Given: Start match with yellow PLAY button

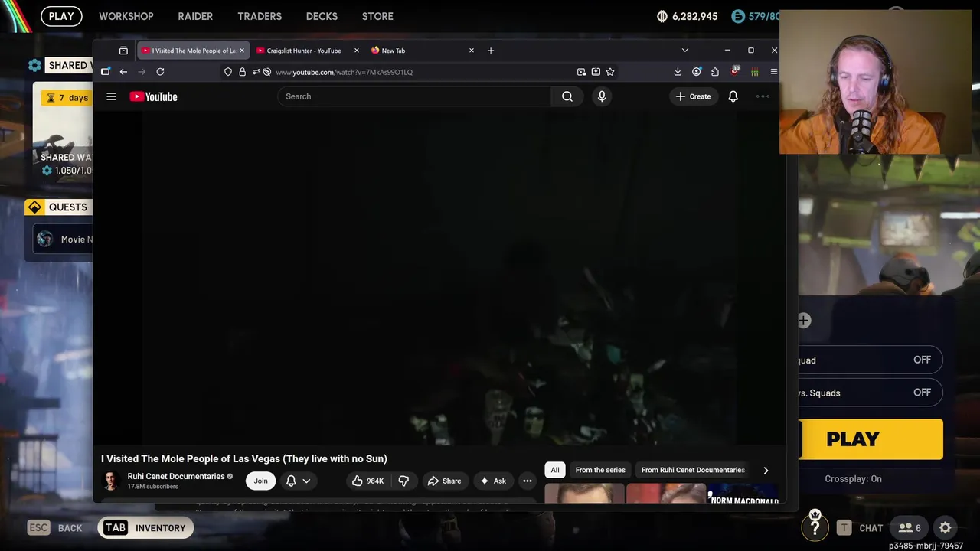Looking at the screenshot, I should pos(871,439).
